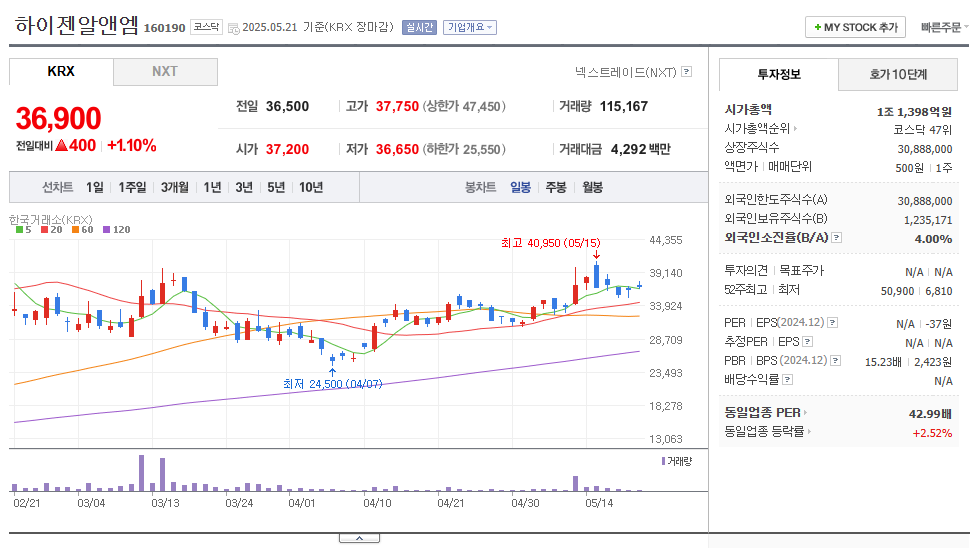Open the 동일업종 PER link
Screen dimensions: 975x548
[x=765, y=412]
